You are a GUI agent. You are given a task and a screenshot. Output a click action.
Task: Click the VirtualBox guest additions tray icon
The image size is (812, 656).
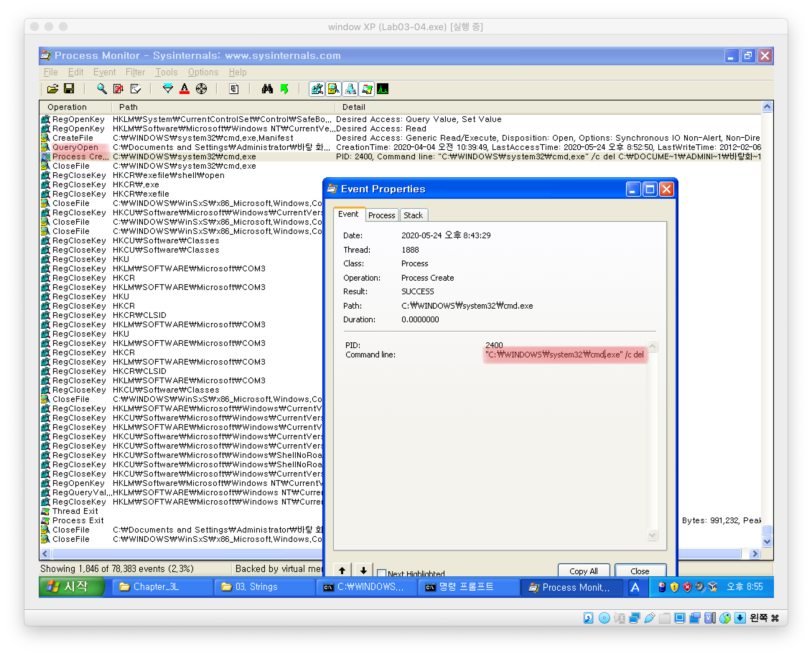[x=713, y=587]
